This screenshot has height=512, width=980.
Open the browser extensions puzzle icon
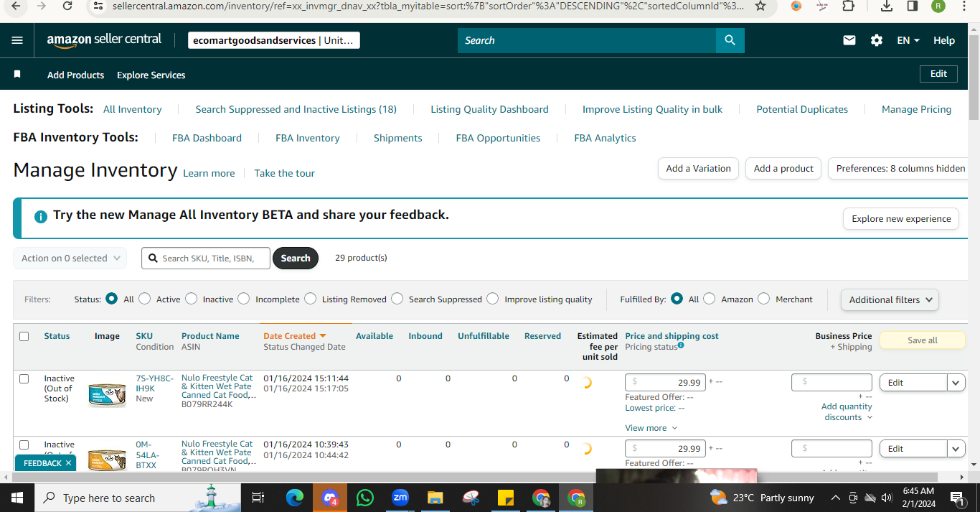click(x=848, y=6)
